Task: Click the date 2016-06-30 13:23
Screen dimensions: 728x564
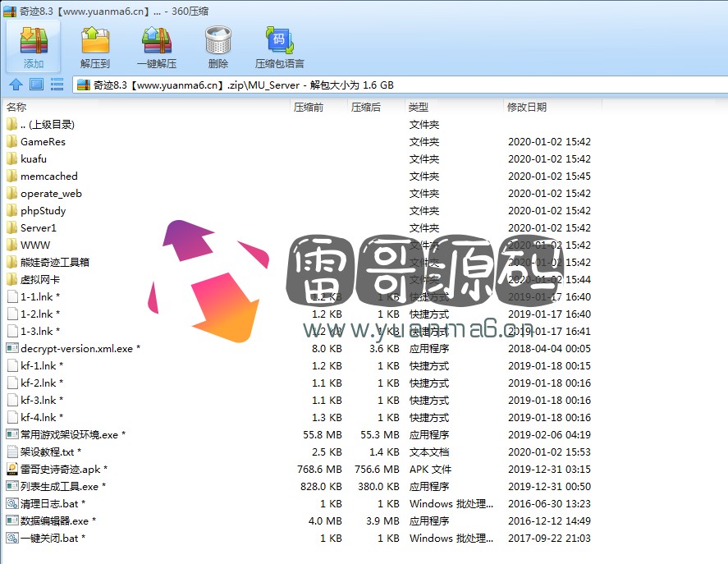Action: click(x=549, y=503)
